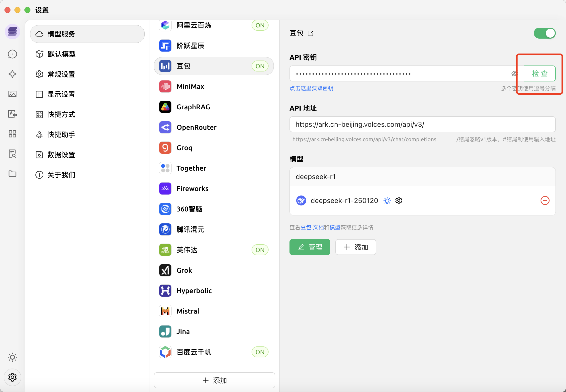Open 显示设置 settings menu item
The height and width of the screenshot is (392, 566).
(x=62, y=94)
